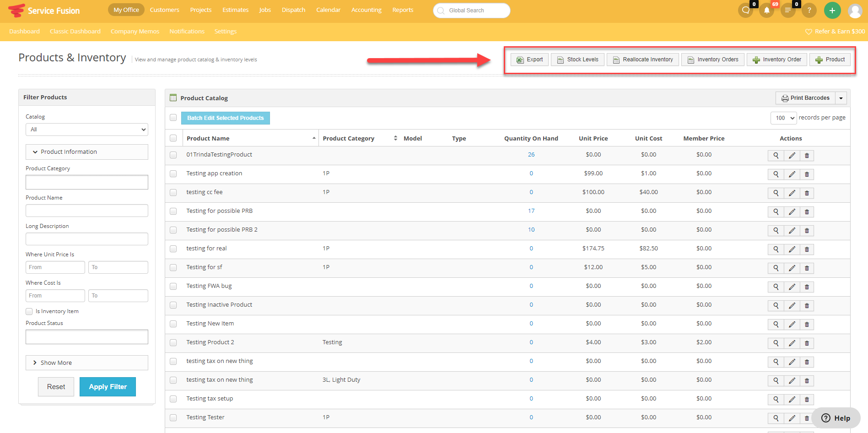Image resolution: width=868 pixels, height=433 pixels.
Task: Click the green plus quick-add icon
Action: point(832,11)
